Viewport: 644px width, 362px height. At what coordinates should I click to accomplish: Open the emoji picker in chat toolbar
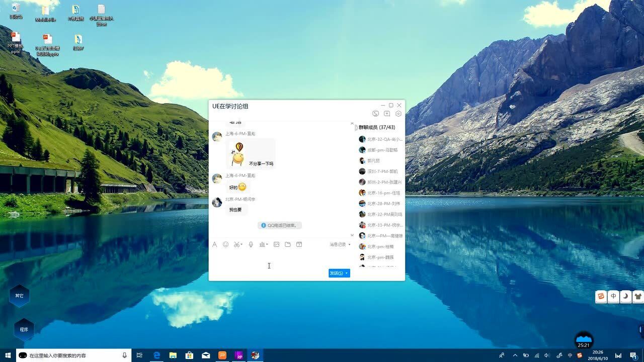[225, 244]
